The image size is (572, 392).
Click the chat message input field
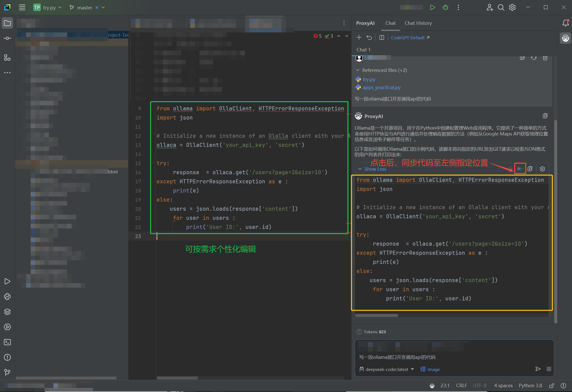click(431, 357)
